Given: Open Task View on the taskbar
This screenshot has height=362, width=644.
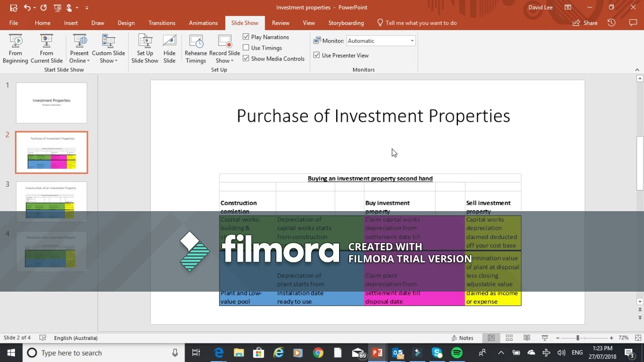Looking at the screenshot, I should (x=196, y=353).
